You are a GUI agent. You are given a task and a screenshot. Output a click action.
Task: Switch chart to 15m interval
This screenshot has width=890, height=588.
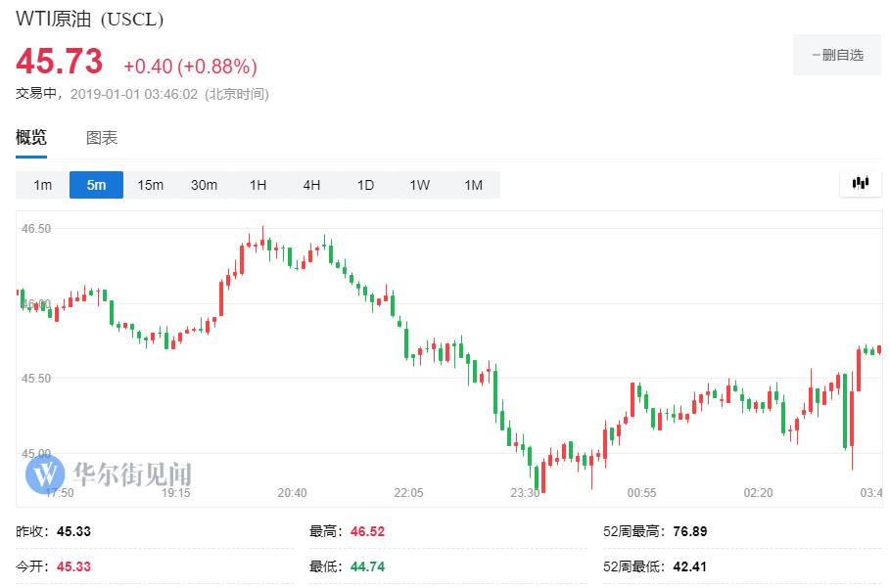[150, 185]
